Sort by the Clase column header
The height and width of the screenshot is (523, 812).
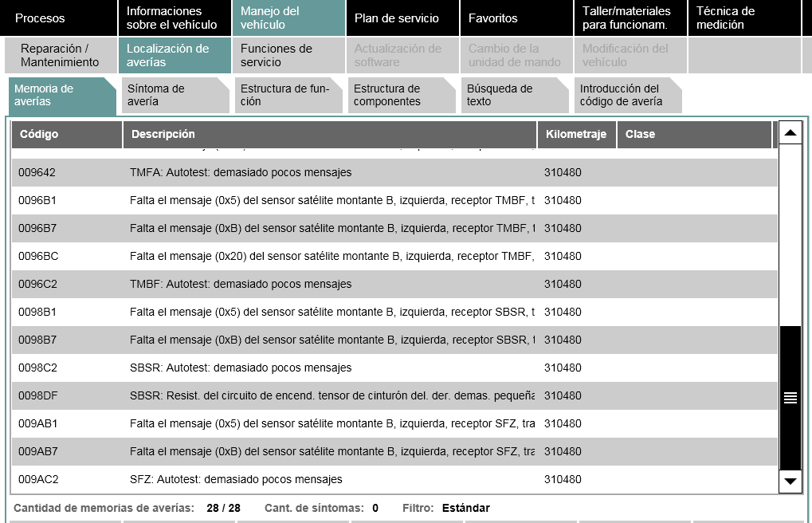[694, 134]
